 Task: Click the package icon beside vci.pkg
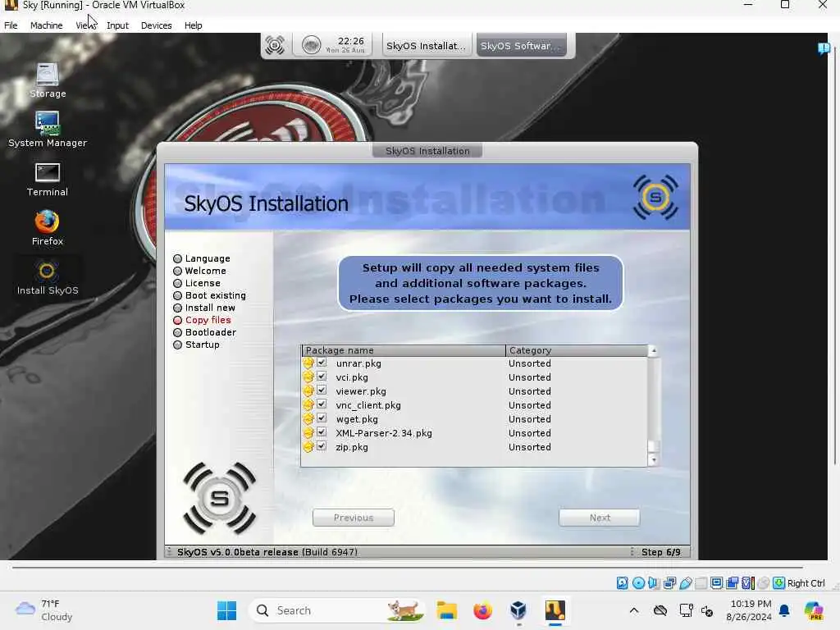click(x=308, y=377)
